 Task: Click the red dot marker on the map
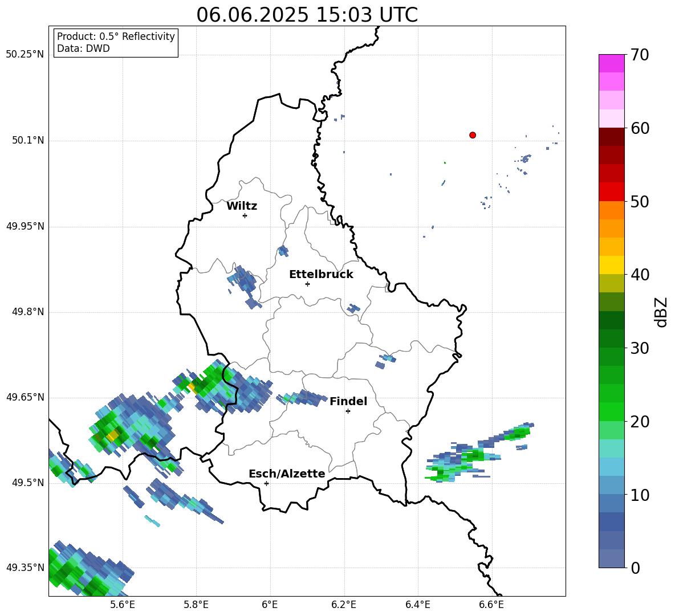[473, 135]
